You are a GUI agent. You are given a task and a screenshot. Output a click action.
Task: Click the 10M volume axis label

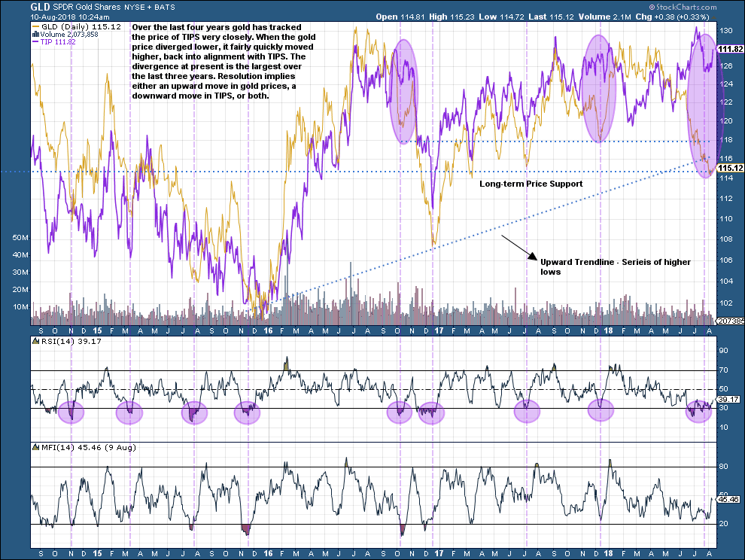[20, 306]
